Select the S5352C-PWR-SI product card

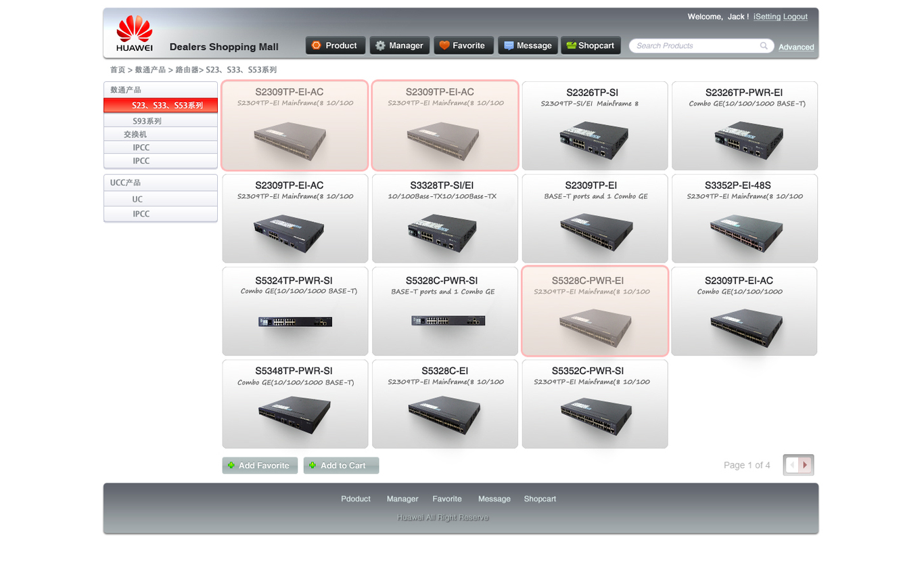click(x=595, y=404)
